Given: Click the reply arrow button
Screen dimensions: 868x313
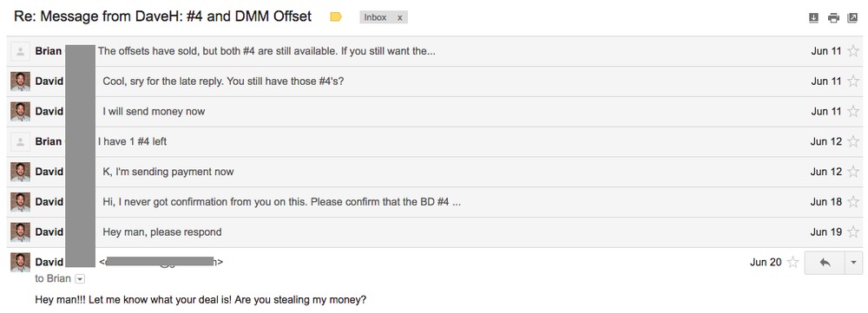Looking at the screenshot, I should click(825, 263).
